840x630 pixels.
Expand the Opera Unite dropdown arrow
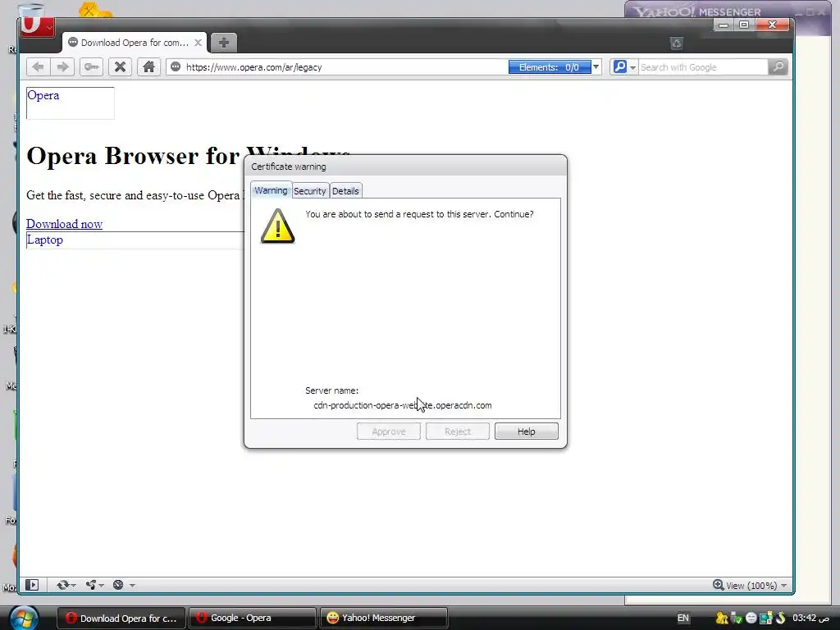click(x=101, y=586)
